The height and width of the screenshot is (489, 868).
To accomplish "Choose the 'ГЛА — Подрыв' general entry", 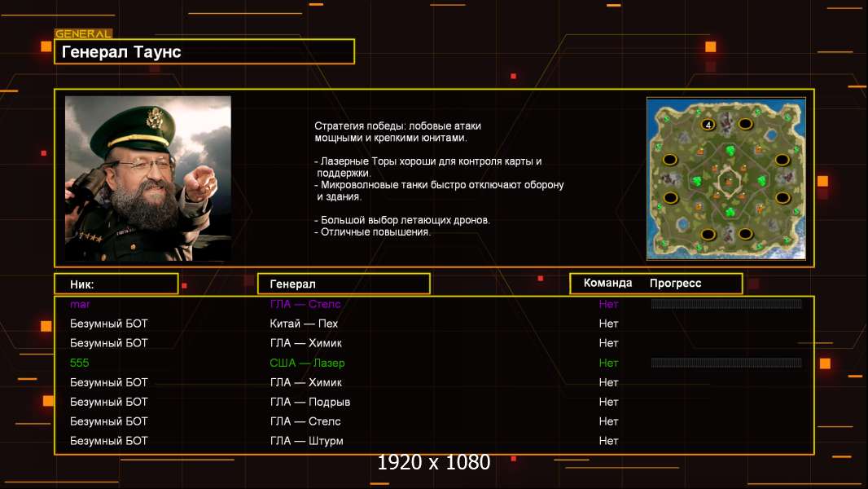I will (x=310, y=402).
